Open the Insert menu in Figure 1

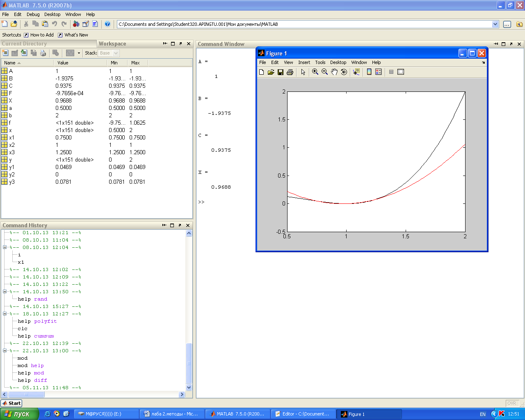(304, 62)
